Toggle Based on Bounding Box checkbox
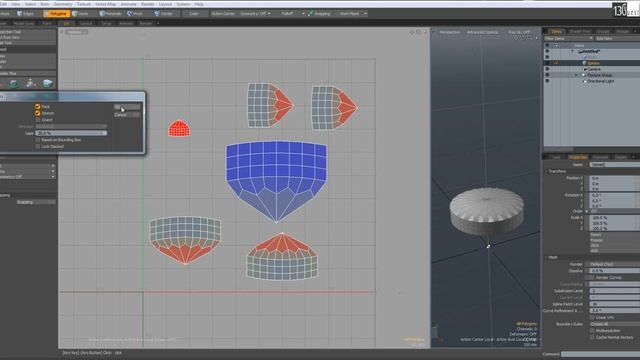The width and height of the screenshot is (640, 360). tap(38, 140)
